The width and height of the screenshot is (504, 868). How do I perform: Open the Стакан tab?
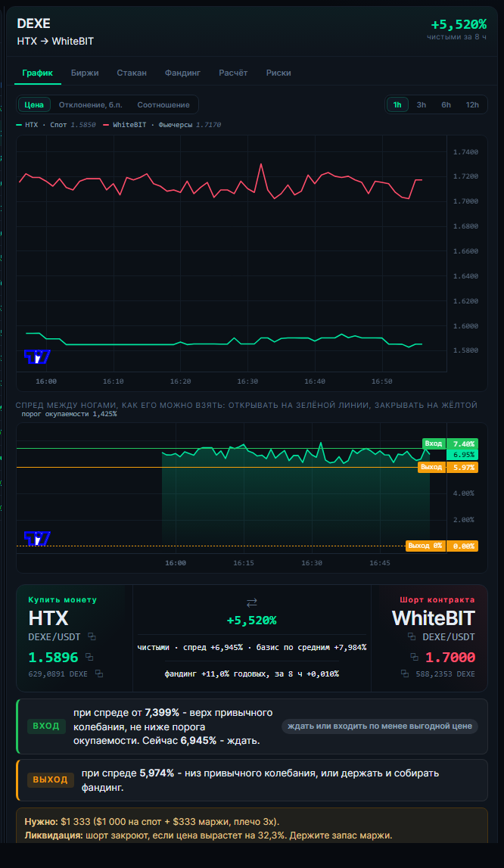click(132, 73)
